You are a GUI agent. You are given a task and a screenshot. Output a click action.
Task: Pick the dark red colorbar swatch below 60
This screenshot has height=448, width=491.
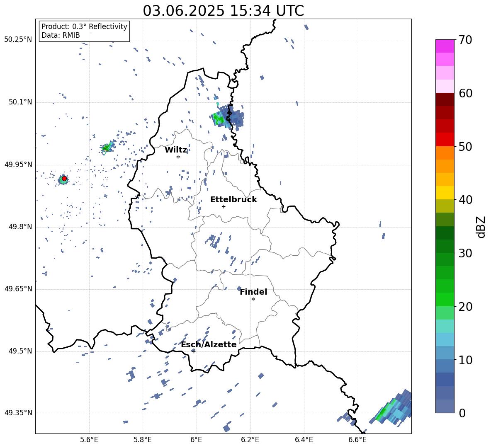click(445, 99)
